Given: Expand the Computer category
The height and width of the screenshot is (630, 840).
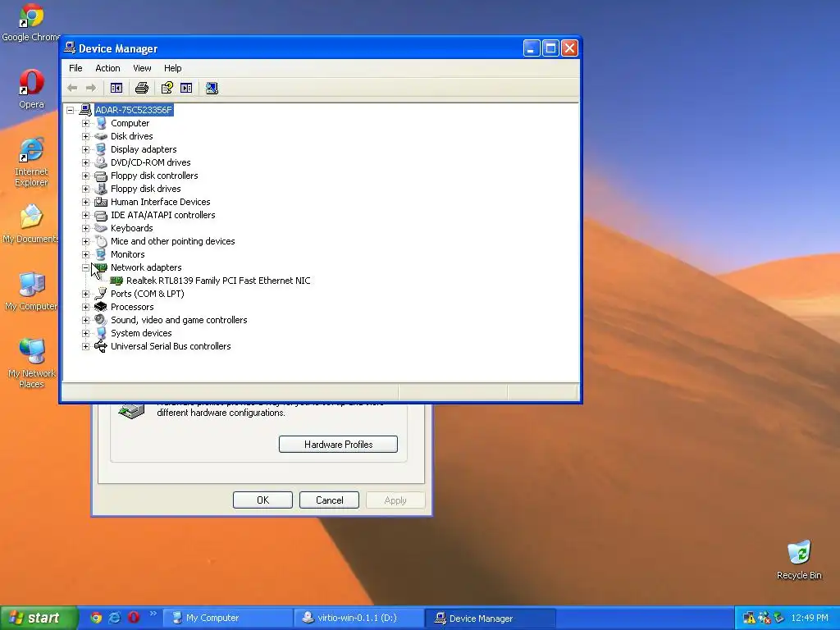Looking at the screenshot, I should click(x=85, y=123).
